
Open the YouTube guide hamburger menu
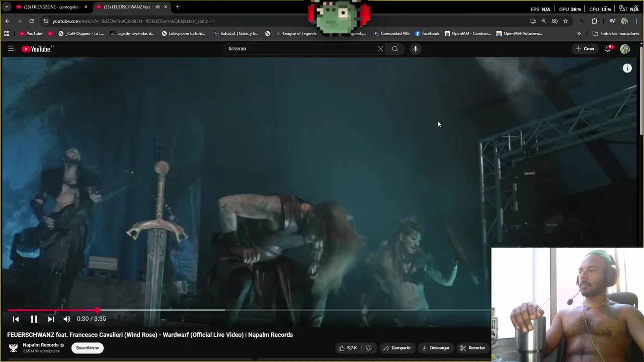[x=11, y=49]
